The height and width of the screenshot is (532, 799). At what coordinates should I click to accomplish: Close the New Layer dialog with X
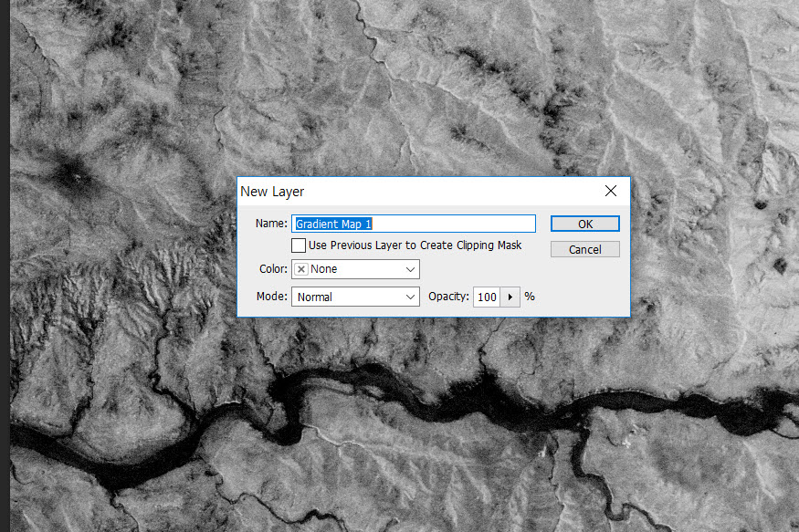(611, 191)
